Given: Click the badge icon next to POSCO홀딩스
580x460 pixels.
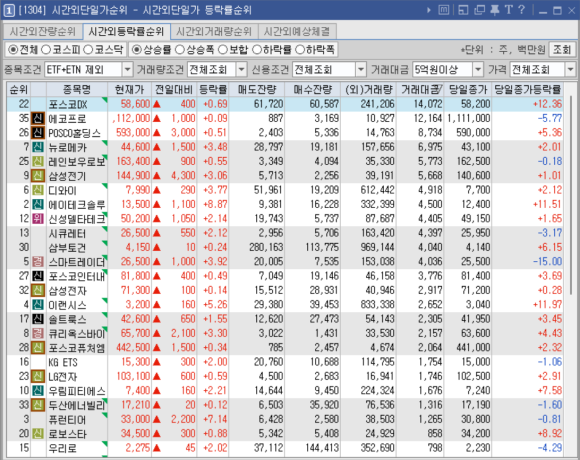Looking at the screenshot, I should pyautogui.click(x=38, y=133).
